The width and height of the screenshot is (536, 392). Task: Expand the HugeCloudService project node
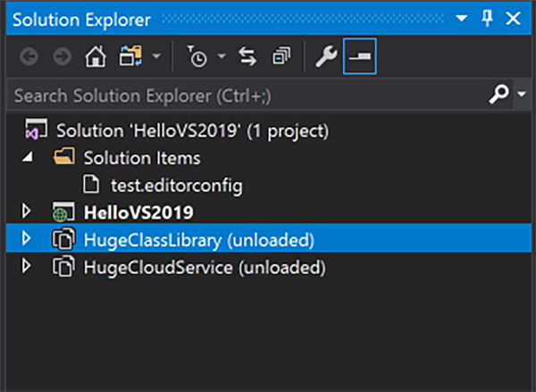[x=25, y=266]
